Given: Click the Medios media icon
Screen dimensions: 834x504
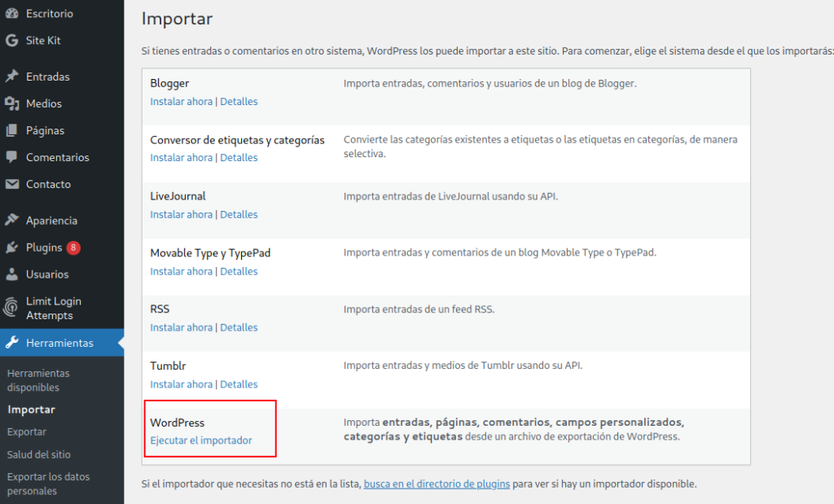Looking at the screenshot, I should [x=11, y=103].
